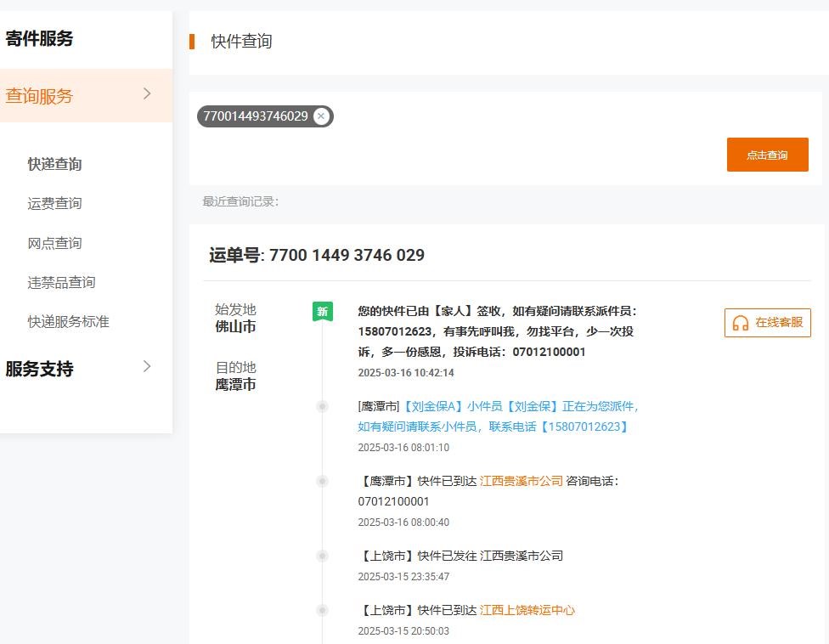Click timestamp 2025-03-16 08:00:40
The width and height of the screenshot is (829, 644).
[x=403, y=523]
